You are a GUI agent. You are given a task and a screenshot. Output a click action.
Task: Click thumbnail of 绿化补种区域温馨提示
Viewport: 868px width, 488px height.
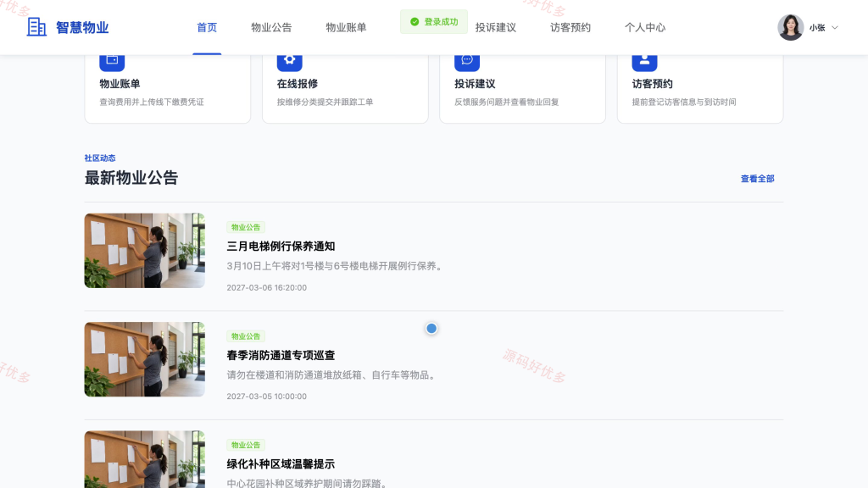coord(144,459)
